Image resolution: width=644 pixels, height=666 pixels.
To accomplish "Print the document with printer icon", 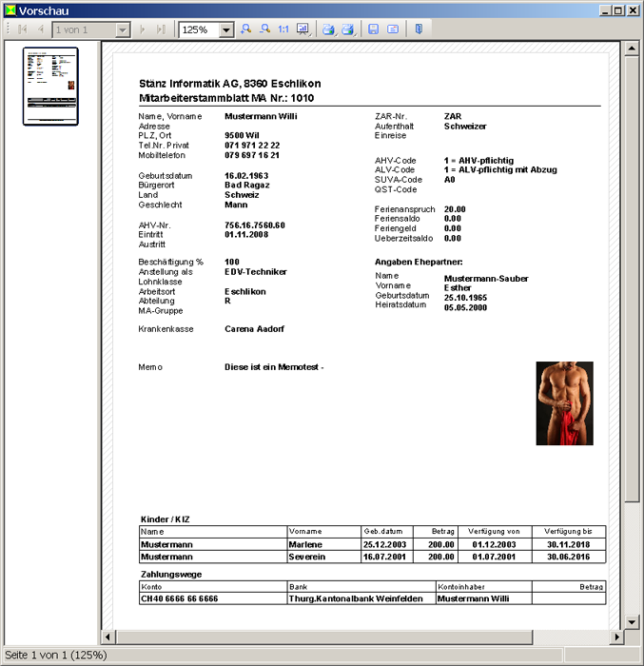I will click(328, 29).
